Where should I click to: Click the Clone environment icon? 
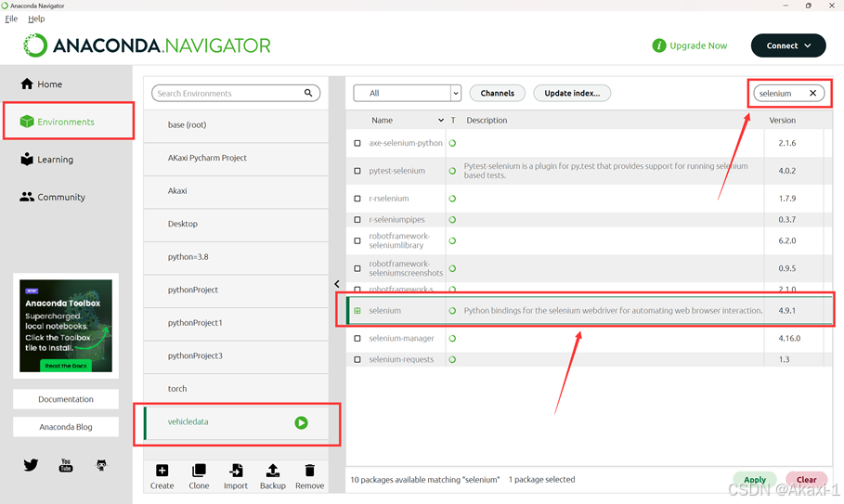coord(199,471)
